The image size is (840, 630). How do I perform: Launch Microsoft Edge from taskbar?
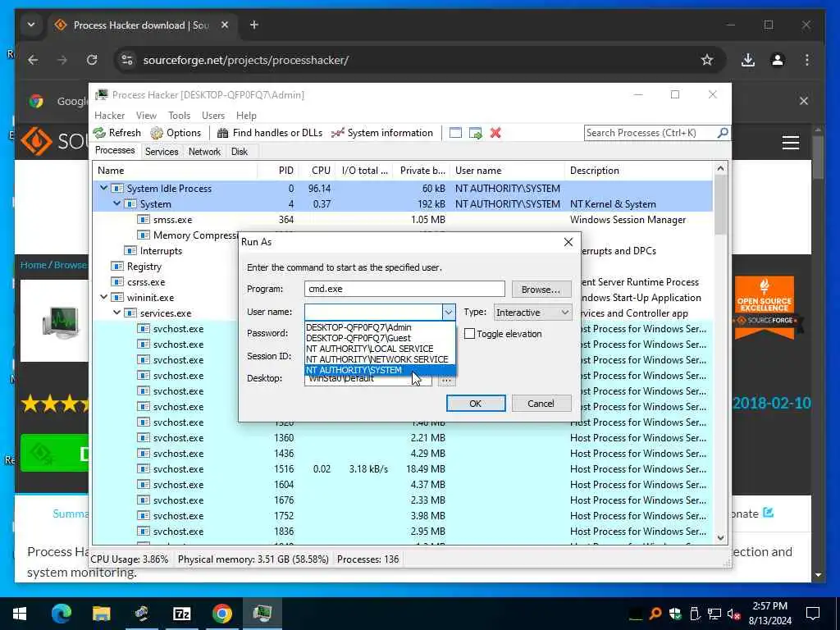pyautogui.click(x=61, y=614)
